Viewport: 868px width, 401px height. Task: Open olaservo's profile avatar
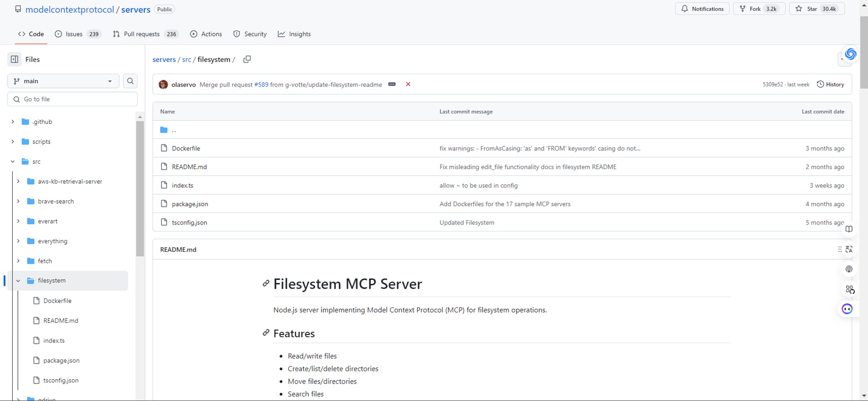click(x=164, y=85)
